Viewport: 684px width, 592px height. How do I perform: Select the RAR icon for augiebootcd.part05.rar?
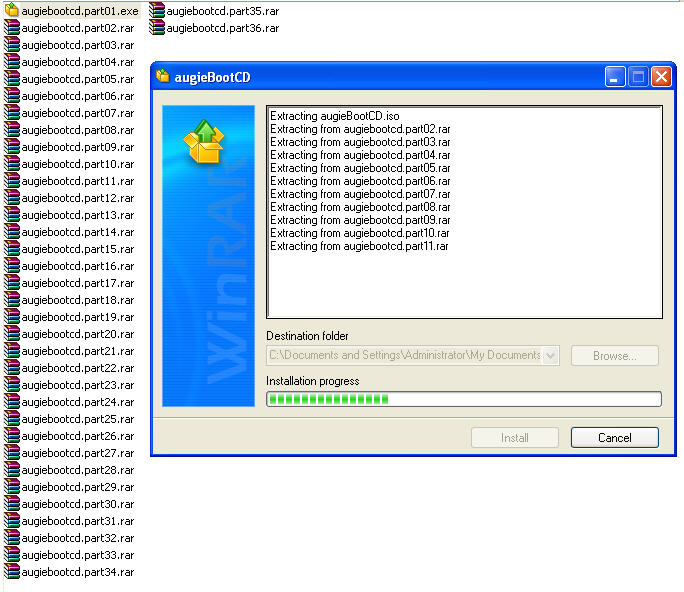(x=12, y=79)
